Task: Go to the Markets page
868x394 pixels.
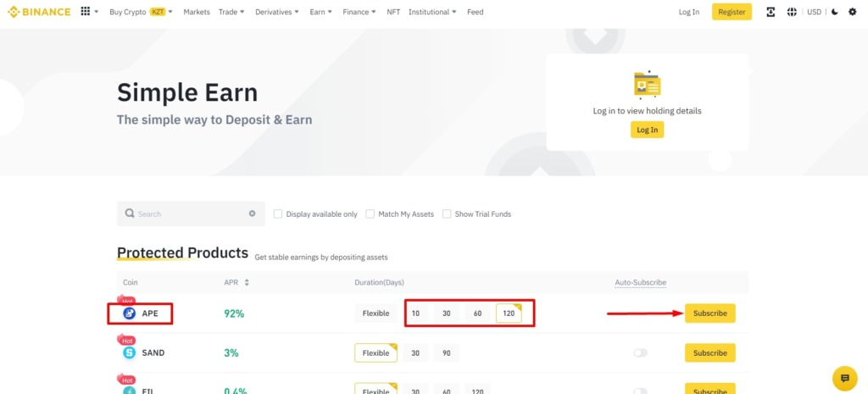Action: pos(197,12)
